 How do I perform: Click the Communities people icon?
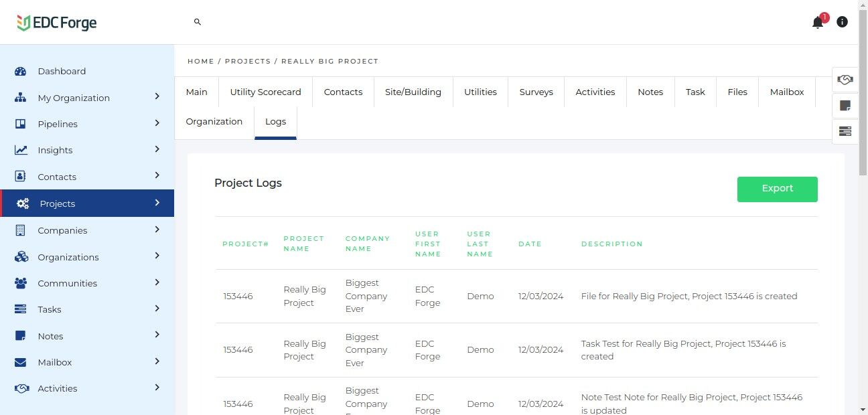[21, 283]
